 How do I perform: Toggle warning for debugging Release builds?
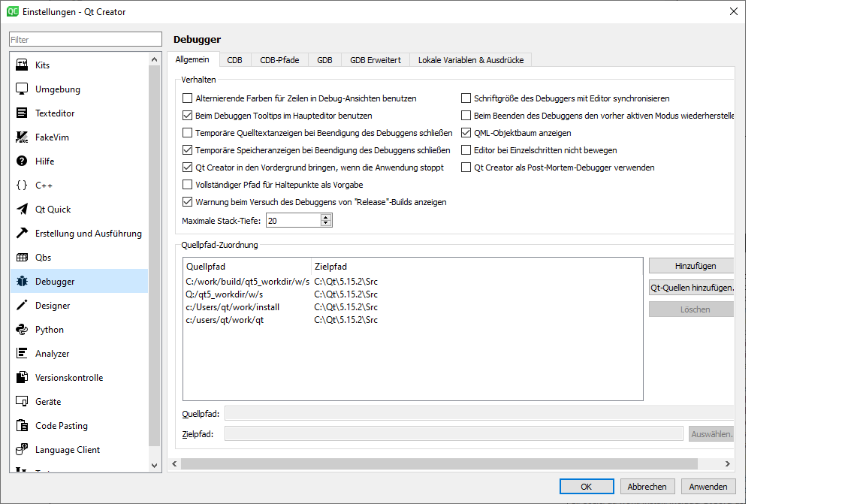pos(187,202)
